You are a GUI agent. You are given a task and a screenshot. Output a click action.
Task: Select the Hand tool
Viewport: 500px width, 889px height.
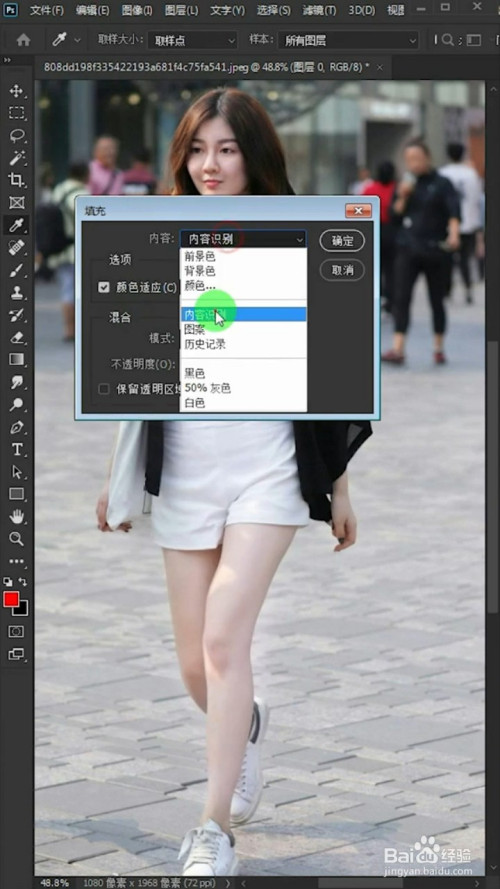point(16,517)
